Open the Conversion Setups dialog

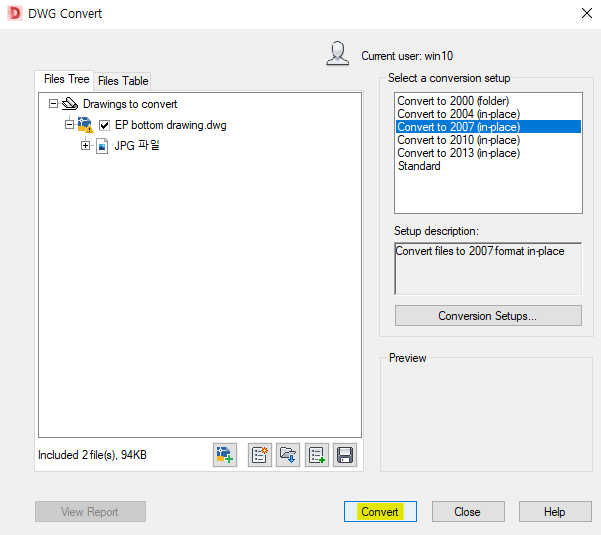(488, 316)
